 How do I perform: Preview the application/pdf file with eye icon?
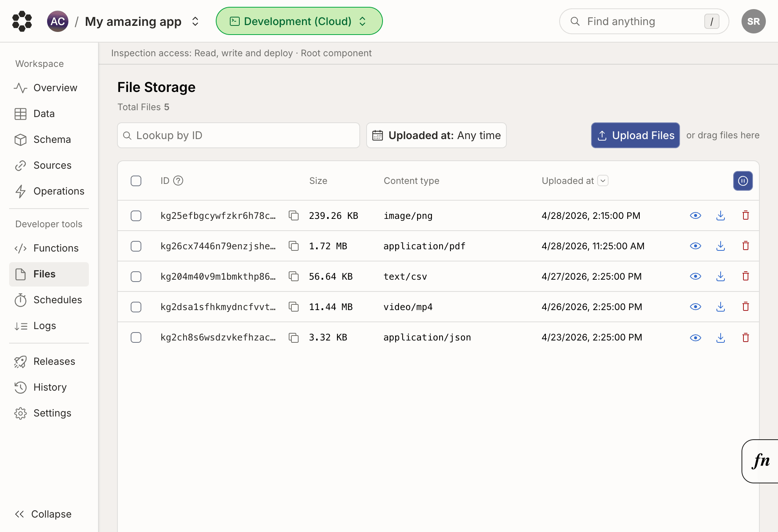[696, 246]
